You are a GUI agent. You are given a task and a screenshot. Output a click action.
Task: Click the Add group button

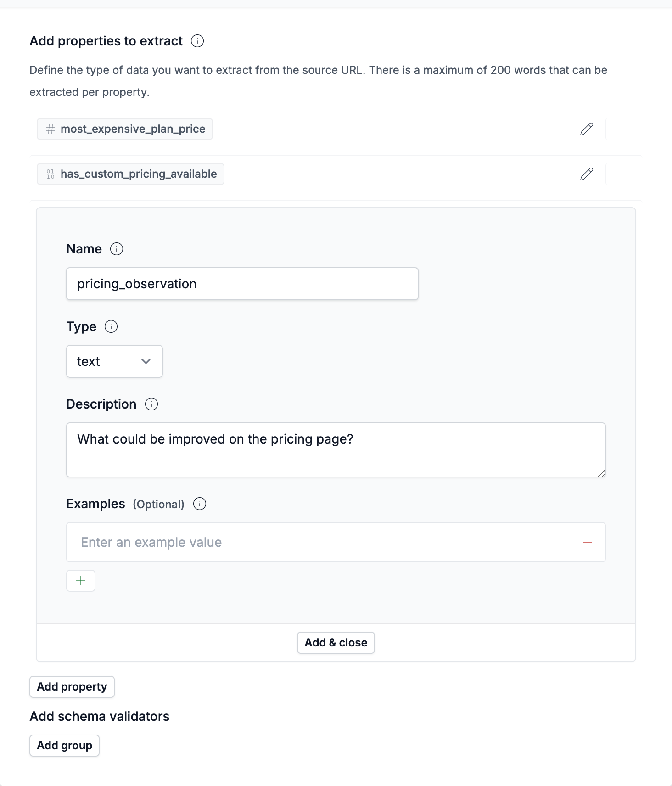64,745
